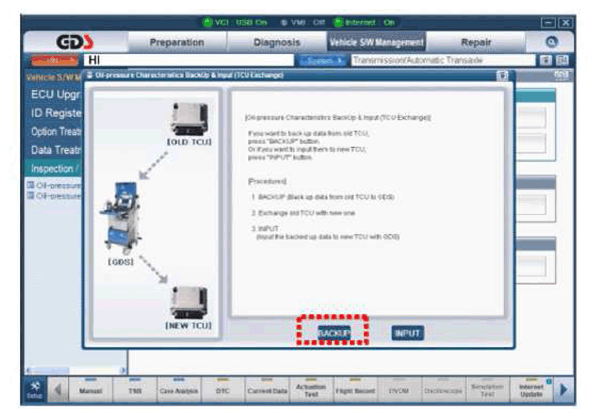Select first Oil-pressure tree item
The image size is (597, 418).
pyautogui.click(x=54, y=185)
